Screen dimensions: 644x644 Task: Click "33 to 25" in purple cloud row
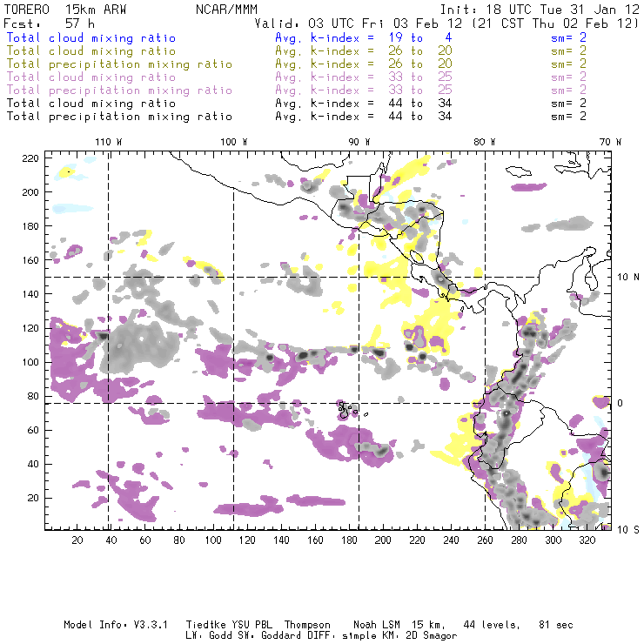420,77
